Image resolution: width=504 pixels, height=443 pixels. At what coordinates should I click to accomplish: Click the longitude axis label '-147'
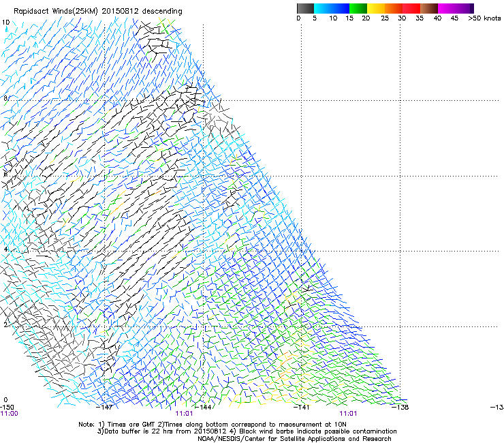tap(104, 408)
